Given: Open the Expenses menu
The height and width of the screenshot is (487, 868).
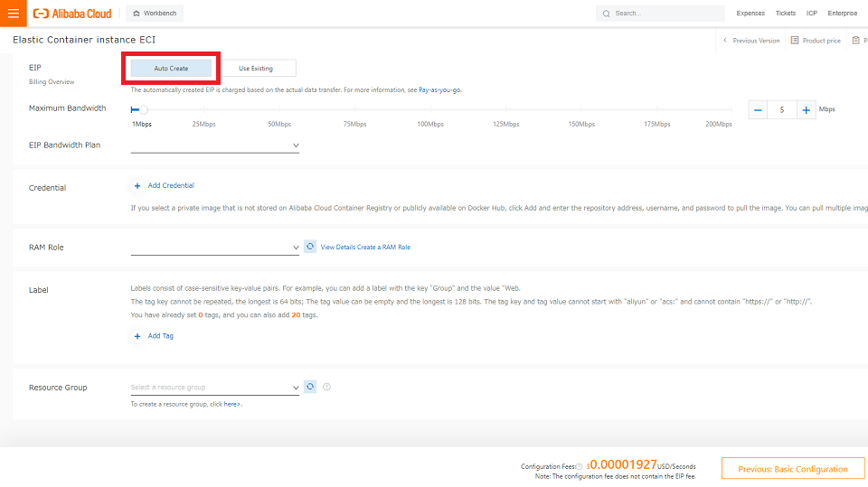Looking at the screenshot, I should point(750,14).
